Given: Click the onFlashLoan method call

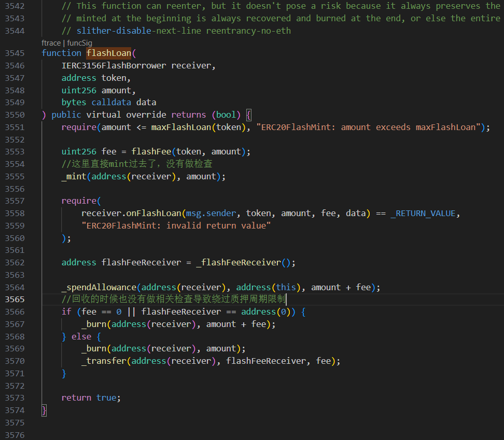Looking at the screenshot, I should 153,213.
